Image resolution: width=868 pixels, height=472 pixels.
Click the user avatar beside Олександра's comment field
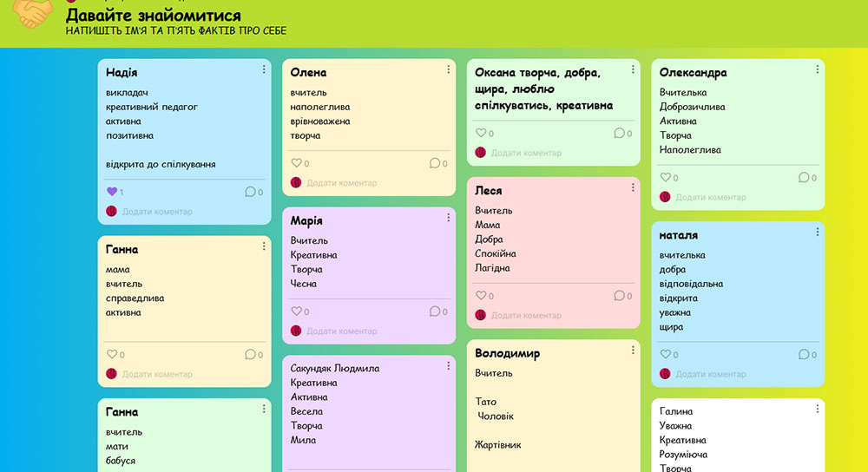[665, 197]
